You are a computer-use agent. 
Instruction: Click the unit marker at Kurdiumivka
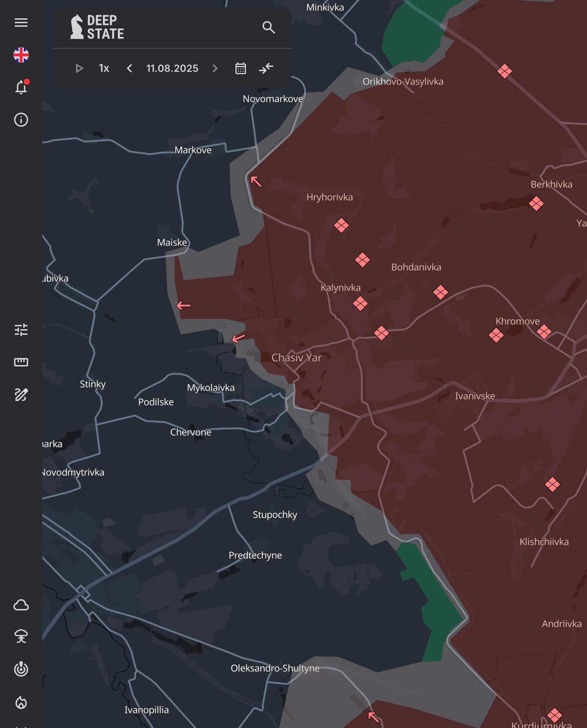click(x=555, y=715)
